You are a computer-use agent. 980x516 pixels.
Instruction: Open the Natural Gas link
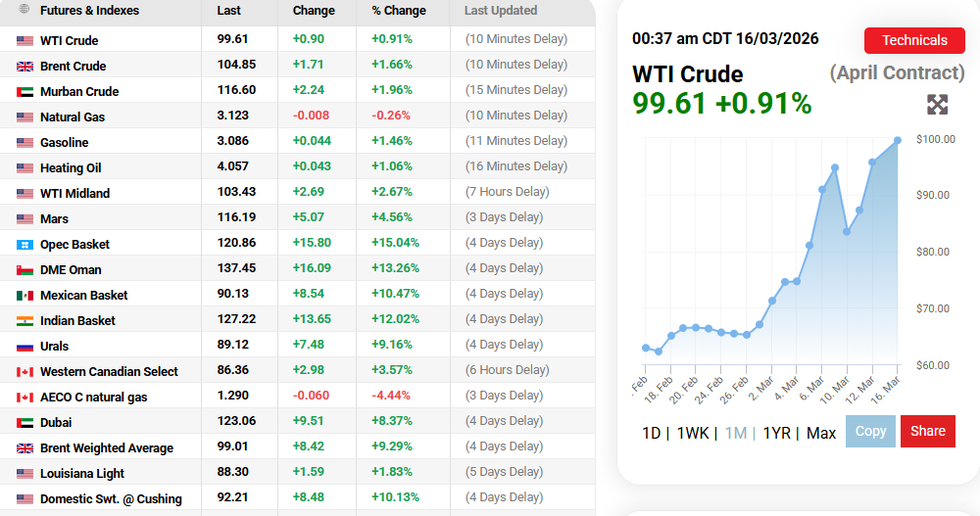[x=73, y=117]
